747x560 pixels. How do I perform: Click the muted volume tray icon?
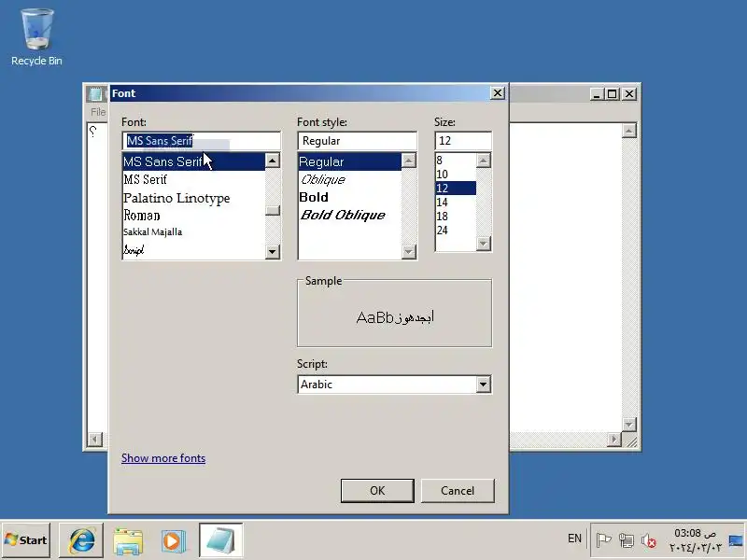(x=648, y=540)
